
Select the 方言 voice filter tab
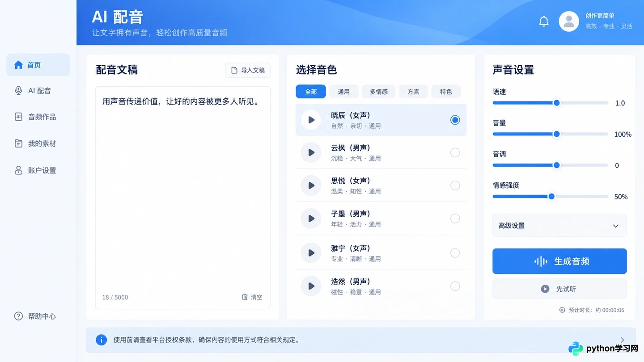pos(413,92)
